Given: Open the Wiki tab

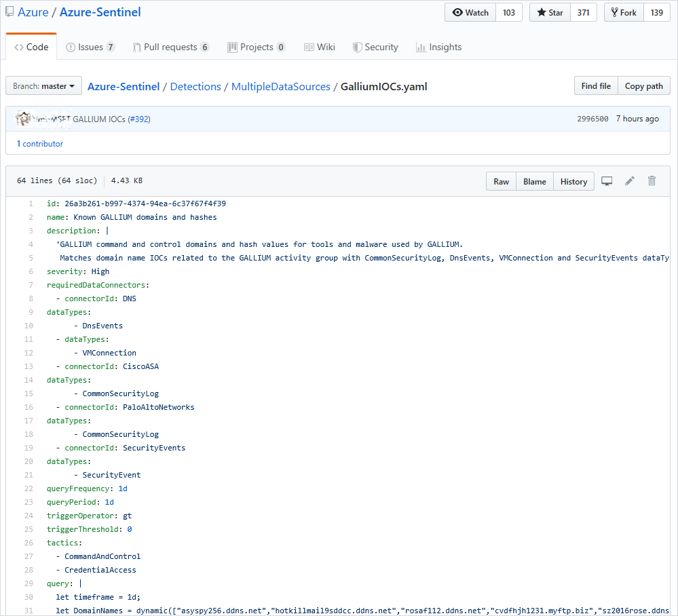Looking at the screenshot, I should tap(319, 47).
